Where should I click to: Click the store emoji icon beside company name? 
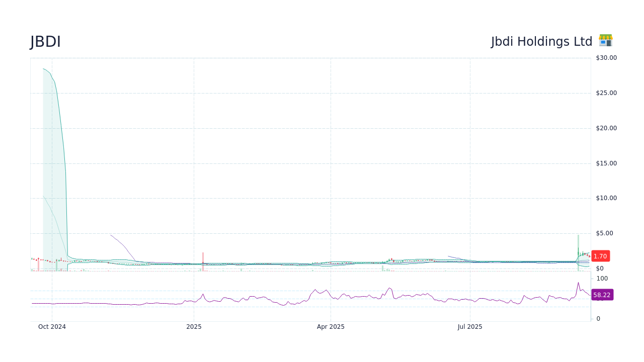point(605,41)
